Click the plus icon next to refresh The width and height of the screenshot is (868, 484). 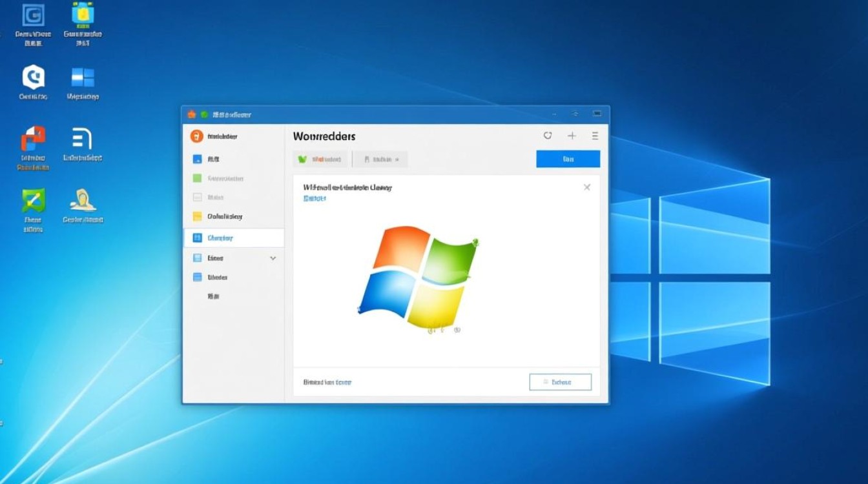click(572, 136)
